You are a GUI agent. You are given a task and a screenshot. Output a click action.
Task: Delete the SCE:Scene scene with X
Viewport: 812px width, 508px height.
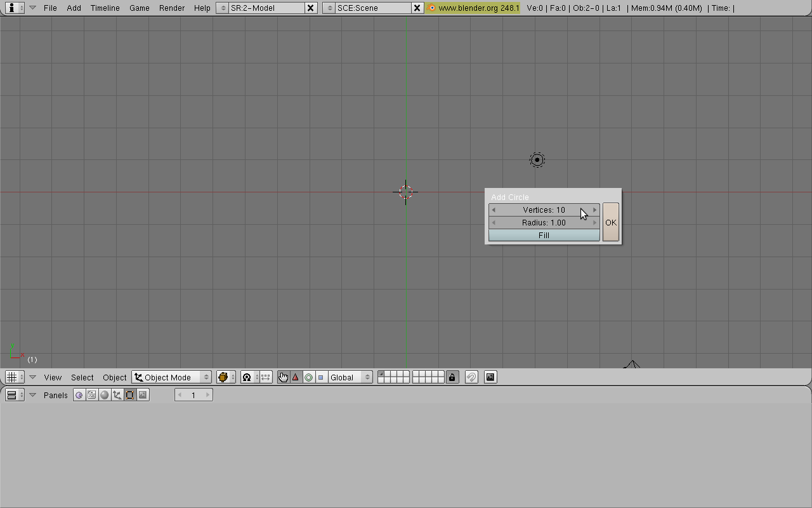pos(417,8)
